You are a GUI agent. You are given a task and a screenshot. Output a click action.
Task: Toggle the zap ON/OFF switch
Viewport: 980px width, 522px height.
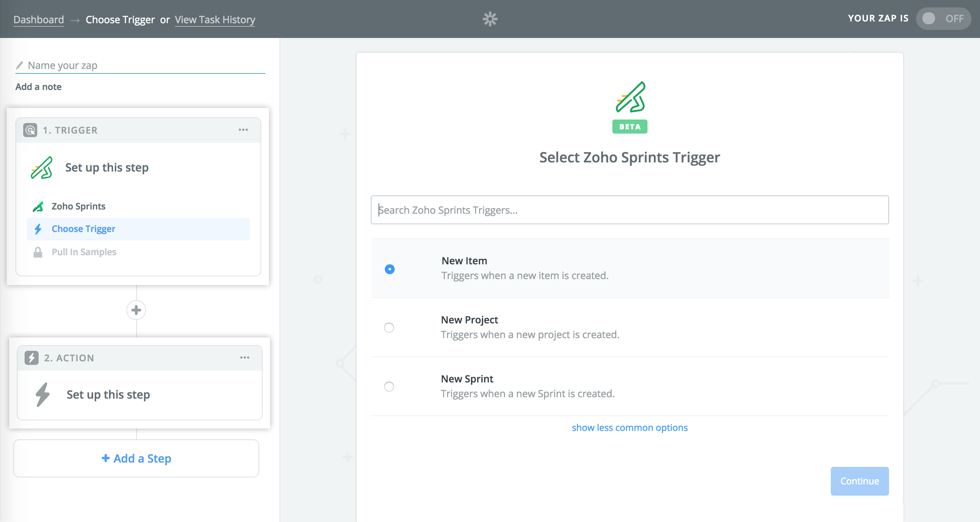[x=943, y=19]
